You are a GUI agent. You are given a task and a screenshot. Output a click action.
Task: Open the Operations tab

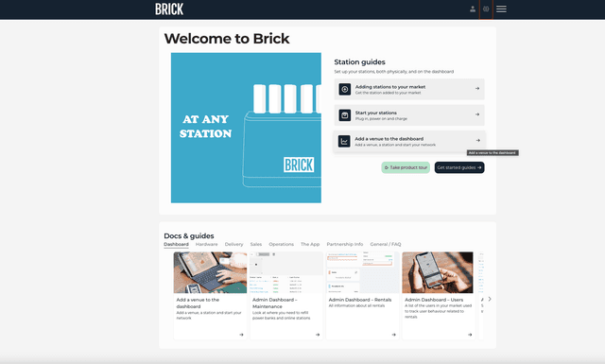point(282,244)
